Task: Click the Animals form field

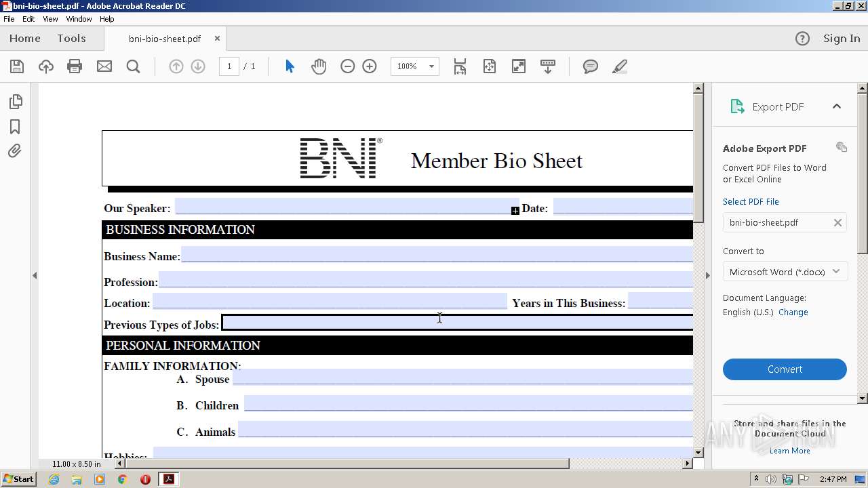Action: [465, 430]
